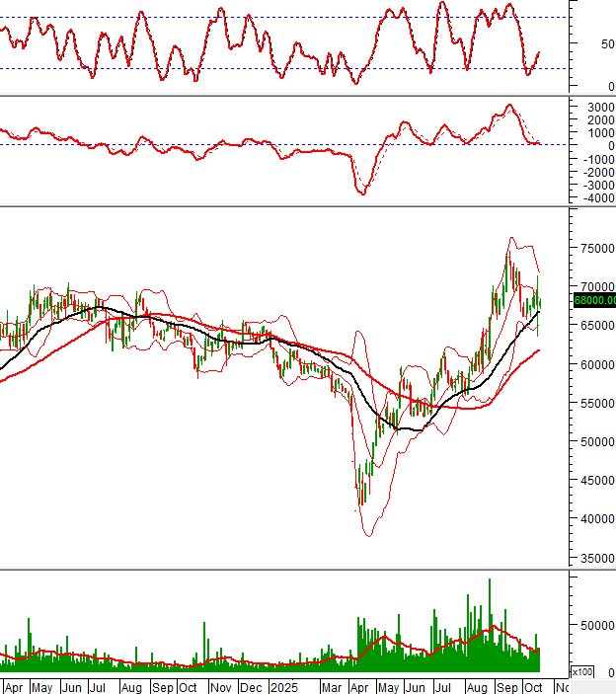This screenshot has height=694, width=616.
Task: Click the 60000 price axis label
Action: (594, 365)
